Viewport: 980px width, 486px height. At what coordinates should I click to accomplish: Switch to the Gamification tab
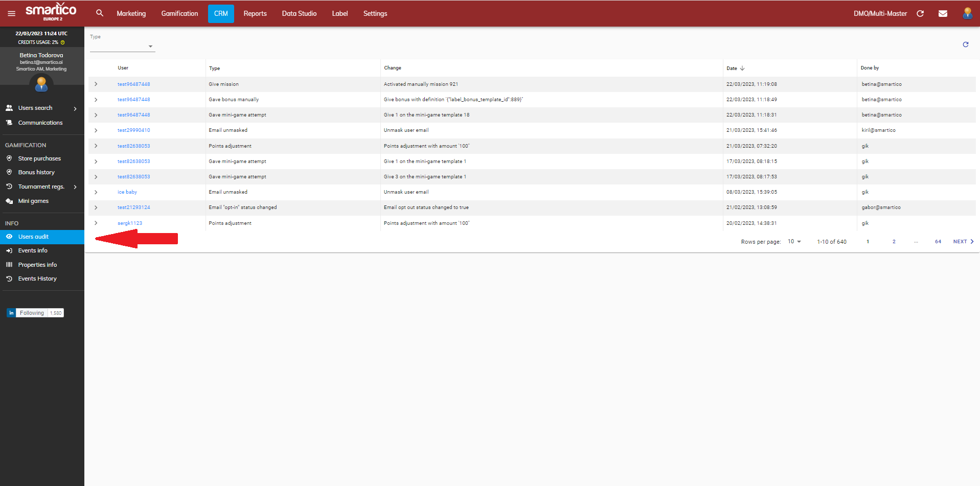pyautogui.click(x=179, y=14)
